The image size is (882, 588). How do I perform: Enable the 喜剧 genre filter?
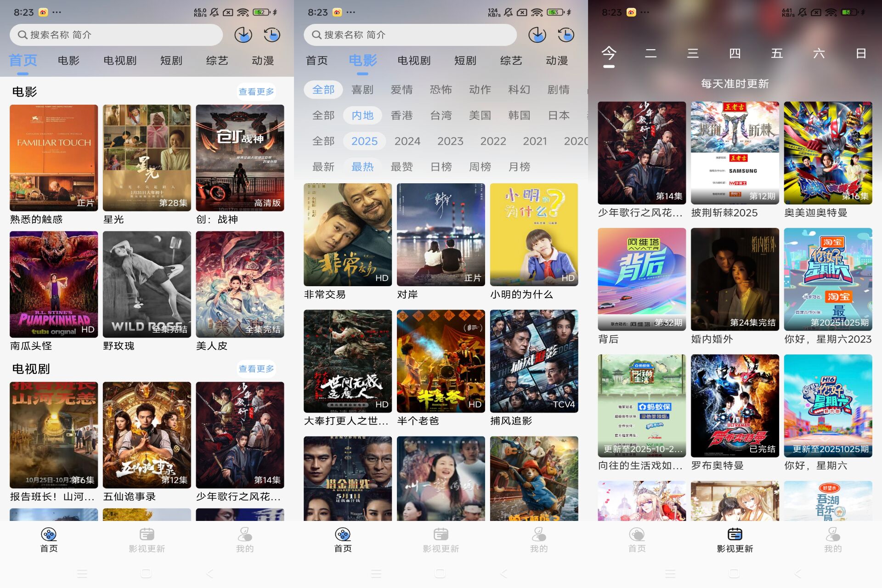pos(362,90)
